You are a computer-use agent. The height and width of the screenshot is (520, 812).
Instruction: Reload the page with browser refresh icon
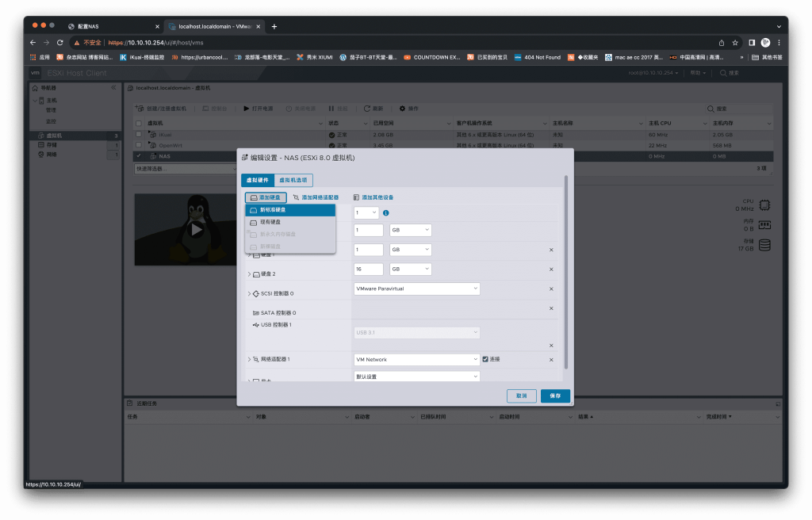[x=60, y=42]
